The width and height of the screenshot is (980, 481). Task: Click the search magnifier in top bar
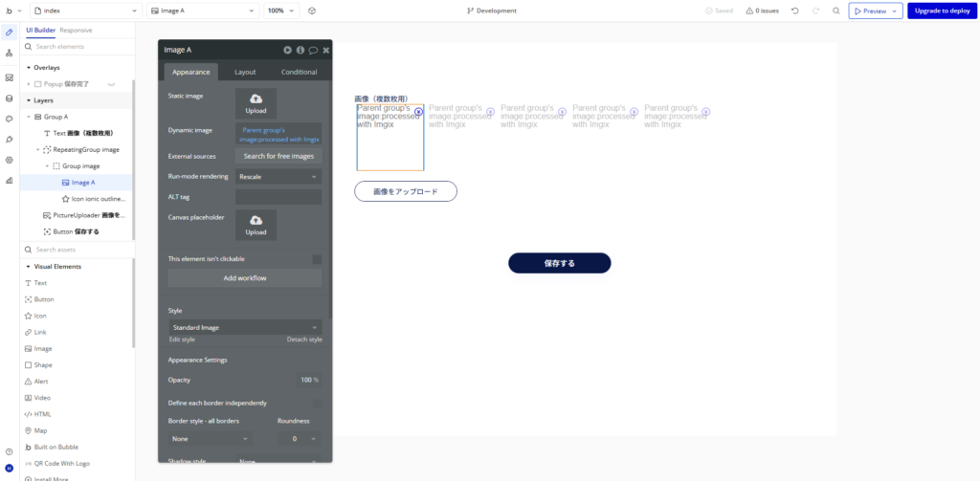coord(835,11)
